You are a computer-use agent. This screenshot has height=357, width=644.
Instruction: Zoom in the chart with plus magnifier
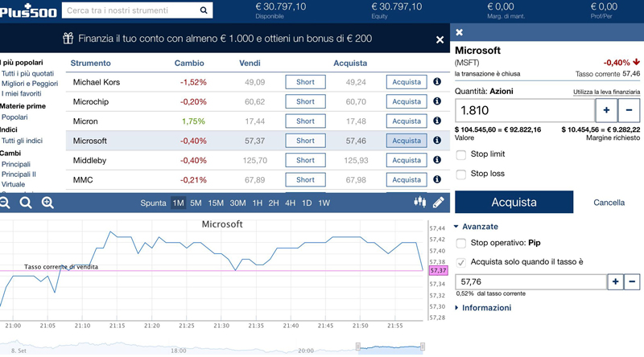47,203
